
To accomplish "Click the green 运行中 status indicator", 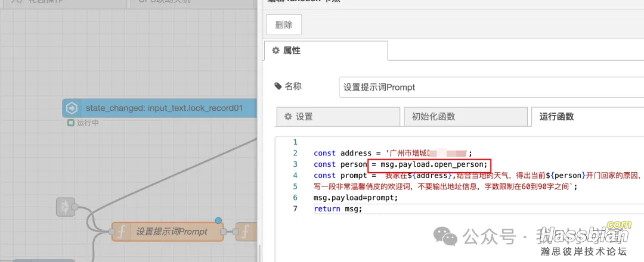I will 71,123.
